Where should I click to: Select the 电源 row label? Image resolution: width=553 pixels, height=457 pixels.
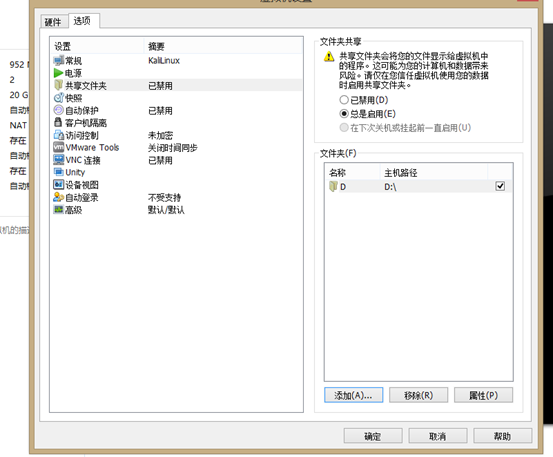pyautogui.click(x=74, y=73)
